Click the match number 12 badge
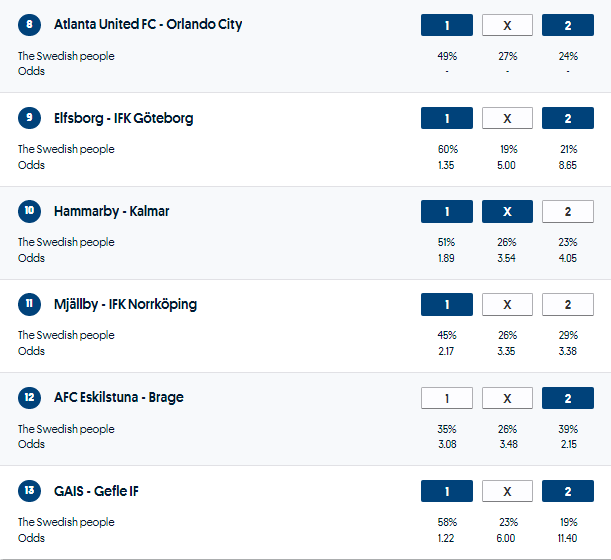 click(30, 398)
